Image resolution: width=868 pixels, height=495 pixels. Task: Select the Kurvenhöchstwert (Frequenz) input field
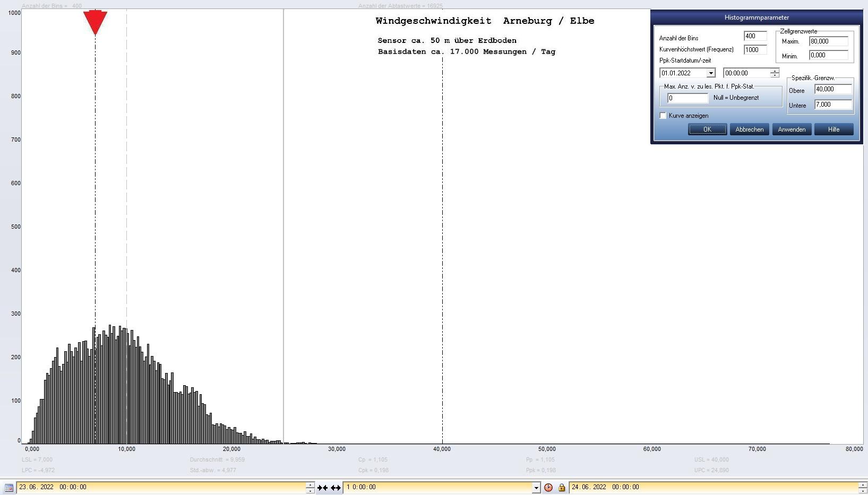[x=755, y=50]
